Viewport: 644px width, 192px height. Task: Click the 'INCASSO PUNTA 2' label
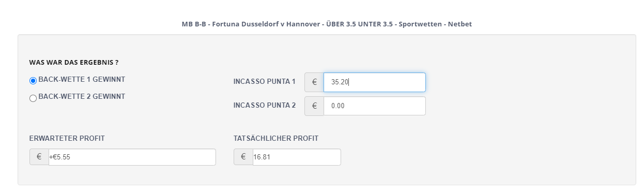point(265,106)
